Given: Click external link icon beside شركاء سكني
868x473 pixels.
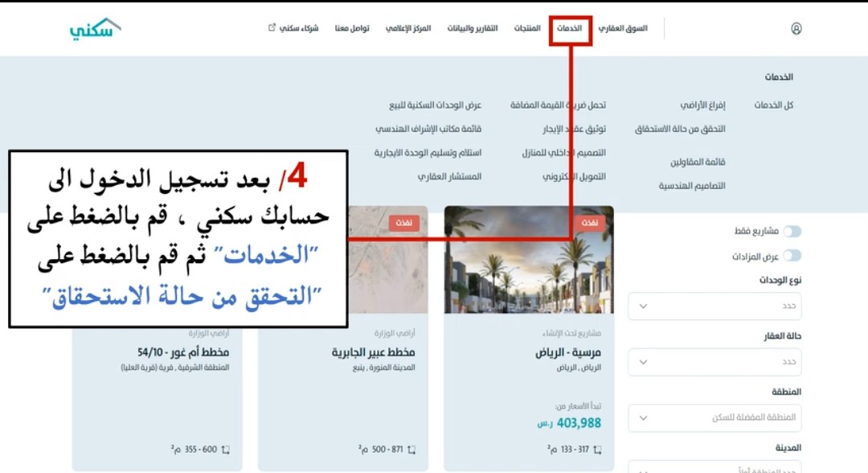Looking at the screenshot, I should pos(272,27).
